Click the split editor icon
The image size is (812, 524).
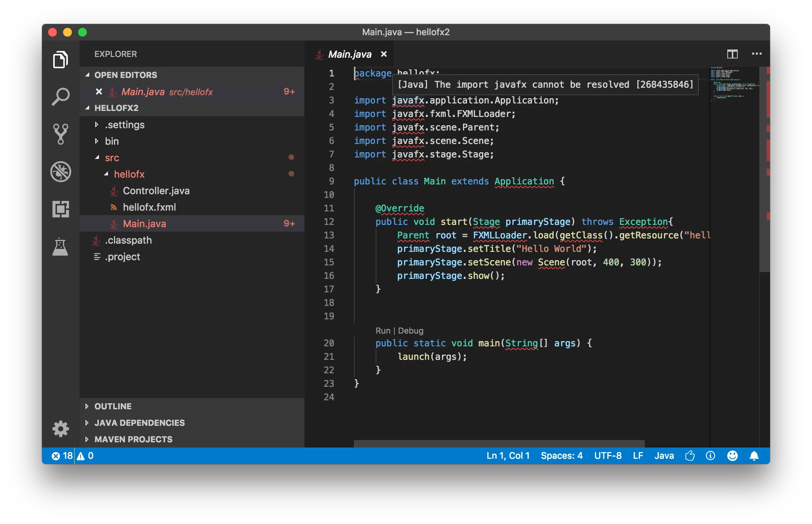[x=732, y=54]
